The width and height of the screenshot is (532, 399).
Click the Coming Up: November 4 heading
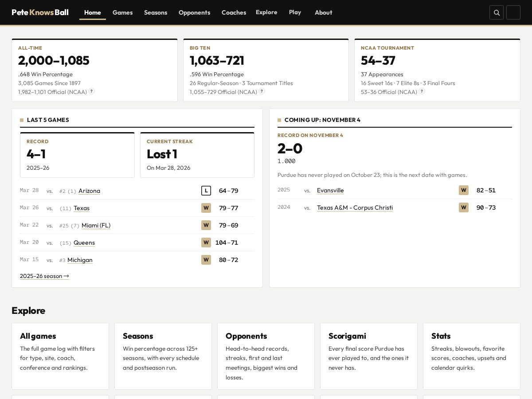[x=322, y=120]
